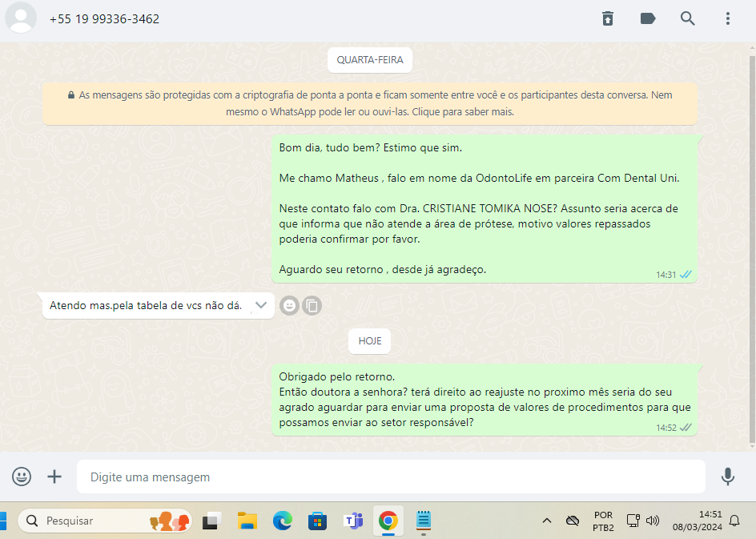Image resolution: width=756 pixels, height=539 pixels.
Task: Expand message options chevron on received message
Action: pos(261,305)
